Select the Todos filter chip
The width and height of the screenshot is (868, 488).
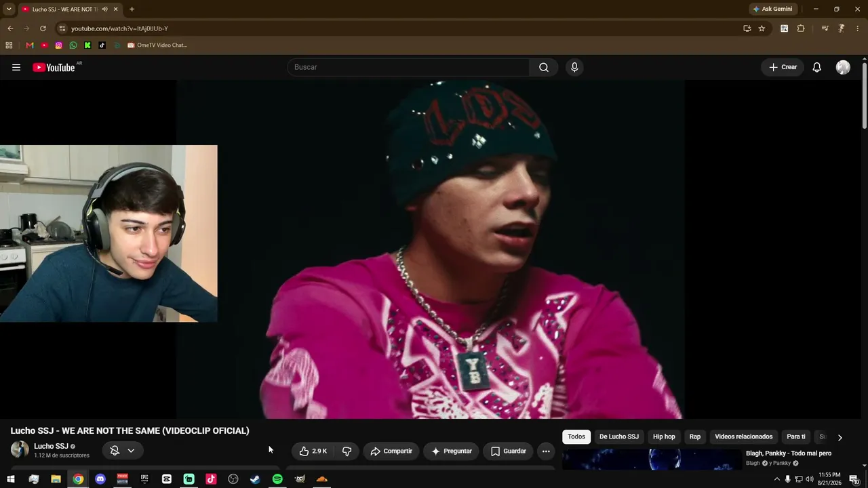[x=576, y=437]
